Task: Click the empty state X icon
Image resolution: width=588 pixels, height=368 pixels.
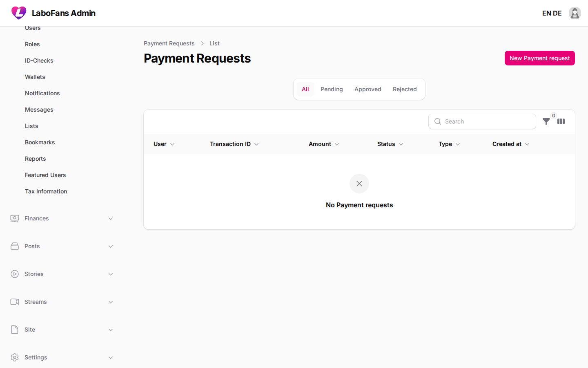Action: (359, 184)
